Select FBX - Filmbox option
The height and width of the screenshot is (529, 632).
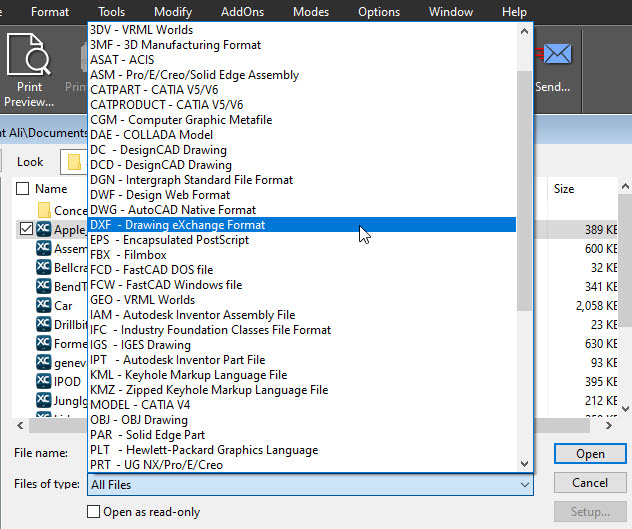302,255
